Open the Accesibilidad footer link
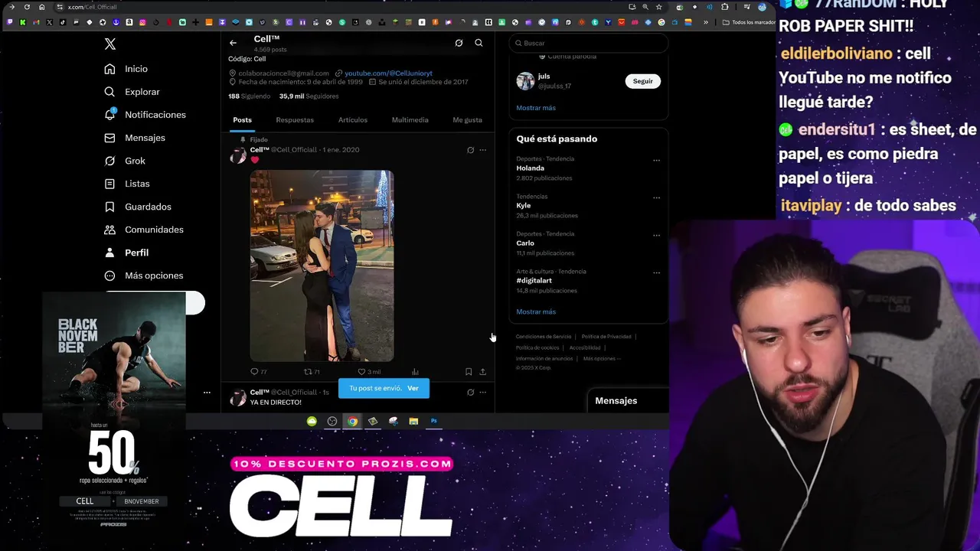980x551 pixels. (585, 347)
